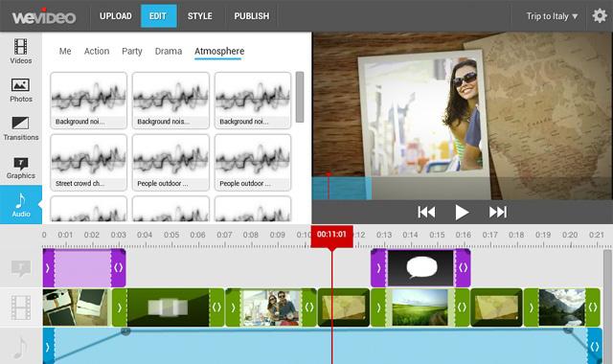Switch to the Upload tab
613x364 pixels.
coord(115,16)
